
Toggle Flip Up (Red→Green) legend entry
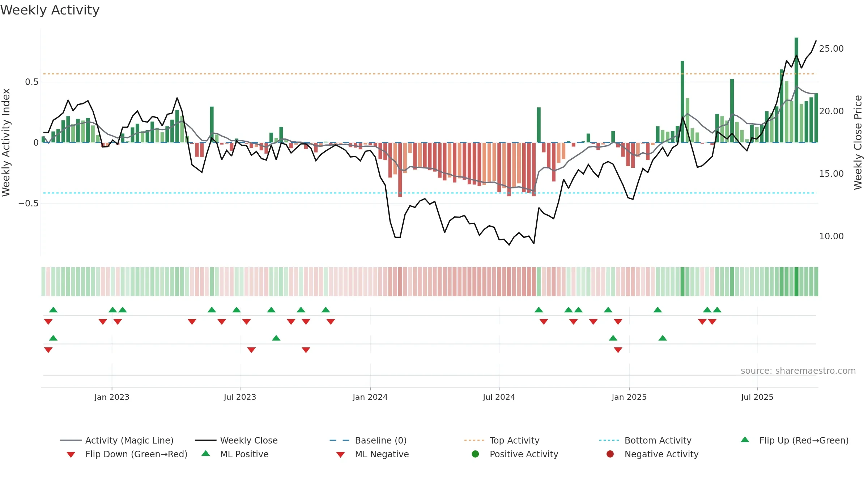(x=794, y=440)
